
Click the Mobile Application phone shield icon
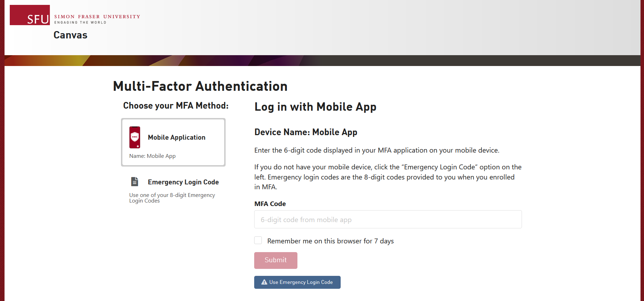(x=135, y=137)
